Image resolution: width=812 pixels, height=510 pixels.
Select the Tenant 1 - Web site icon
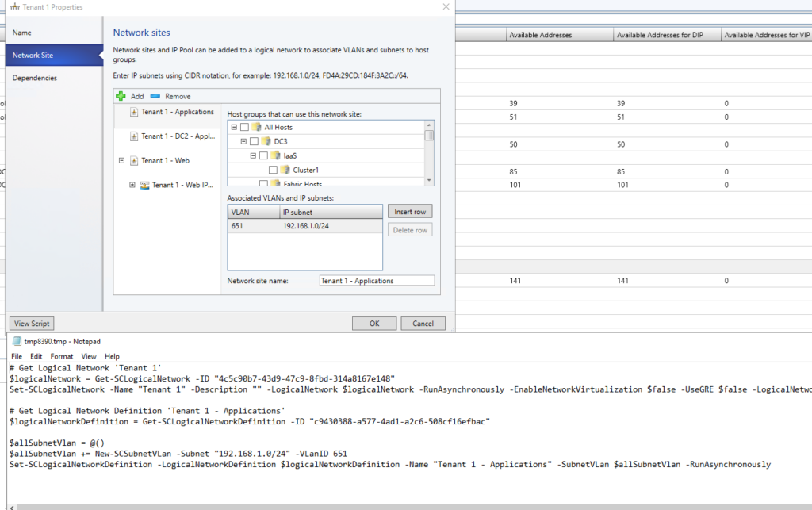[x=133, y=160]
